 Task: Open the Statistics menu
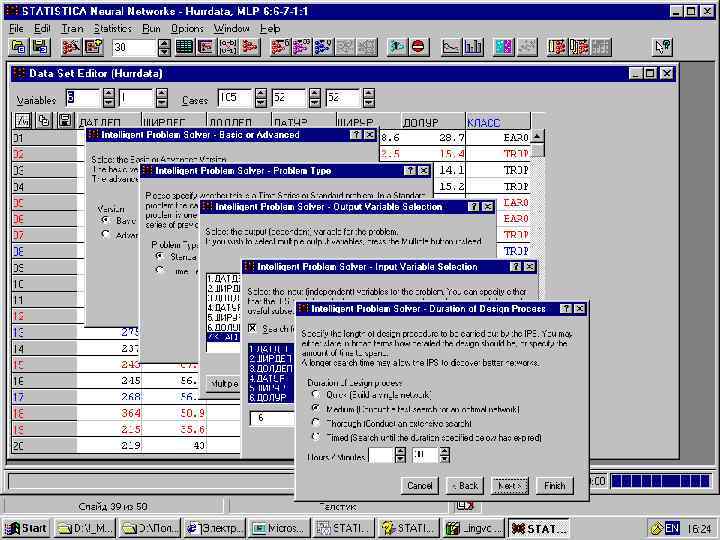pos(112,28)
